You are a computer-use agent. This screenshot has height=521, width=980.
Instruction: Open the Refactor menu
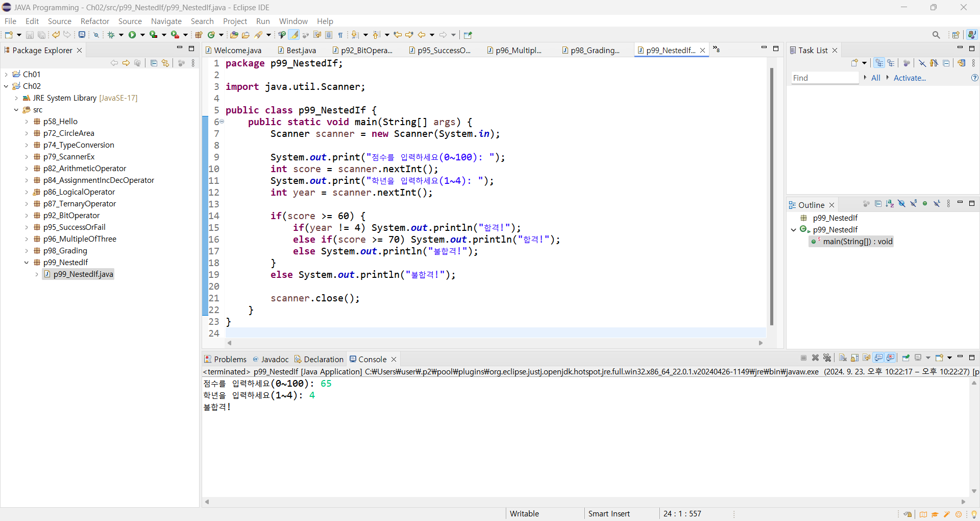pyautogui.click(x=95, y=21)
